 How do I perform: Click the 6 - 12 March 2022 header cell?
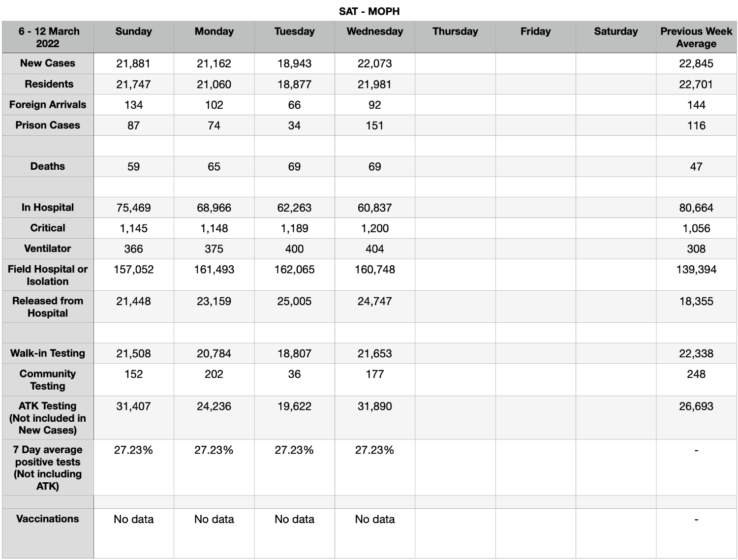pyautogui.click(x=48, y=37)
